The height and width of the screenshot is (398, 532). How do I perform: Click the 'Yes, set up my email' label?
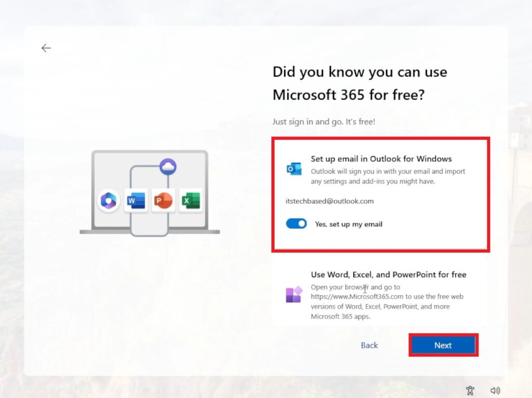[x=349, y=224]
